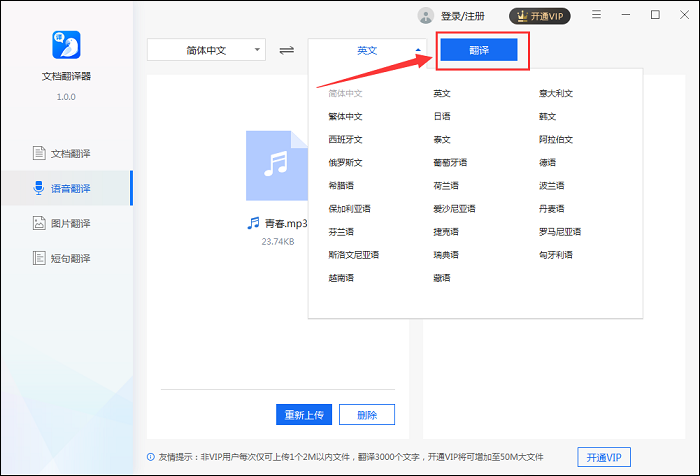
Task: Click the info icon before 友情提示
Action: tap(151, 457)
